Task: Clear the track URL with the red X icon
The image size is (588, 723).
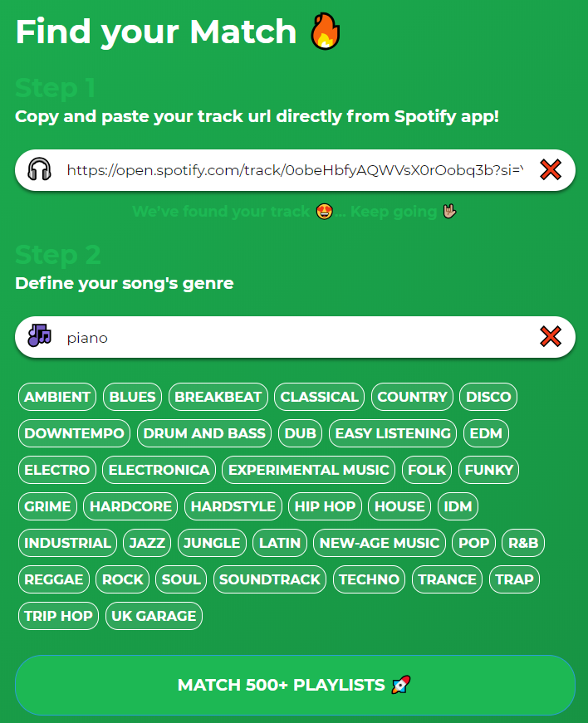Action: [551, 169]
